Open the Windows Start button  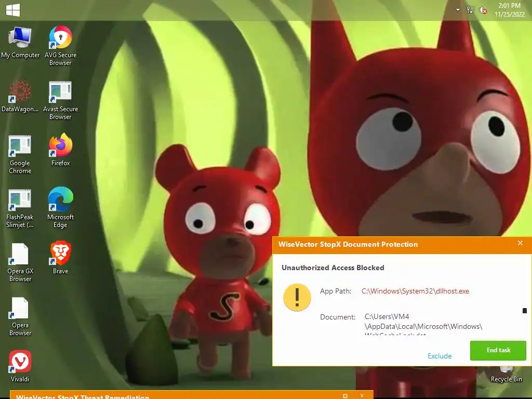pyautogui.click(x=13, y=10)
